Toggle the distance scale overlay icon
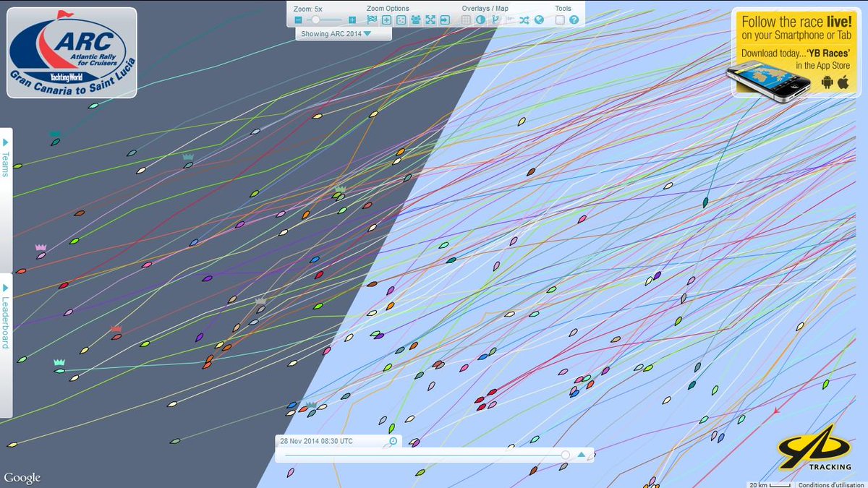868x488 pixels. point(510,20)
